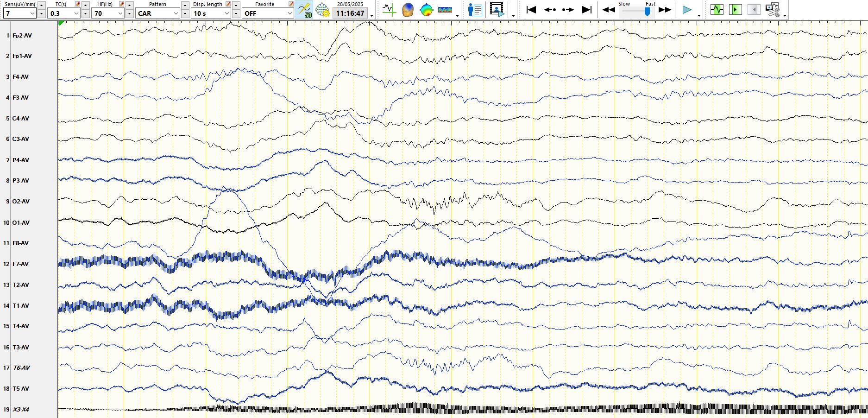Screen dimensions: 868x418
Task: Show the 3D head voltage map
Action: click(x=408, y=10)
